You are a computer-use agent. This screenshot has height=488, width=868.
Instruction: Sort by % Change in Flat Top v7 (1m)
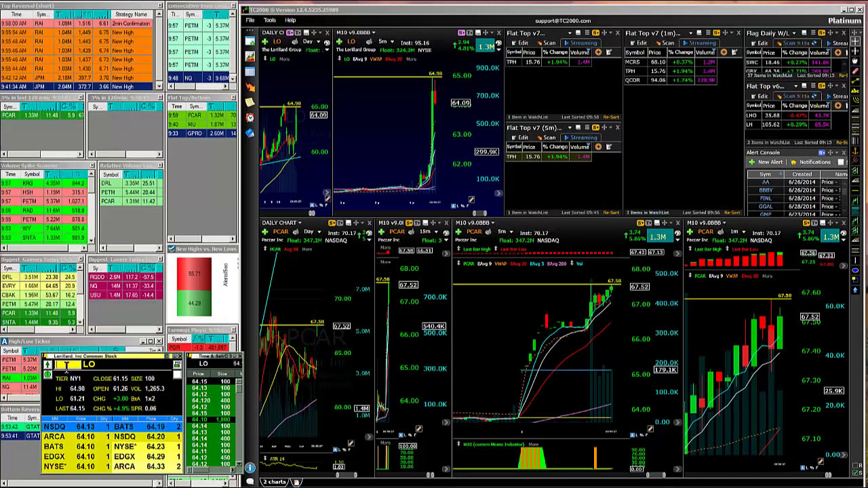[x=680, y=52]
